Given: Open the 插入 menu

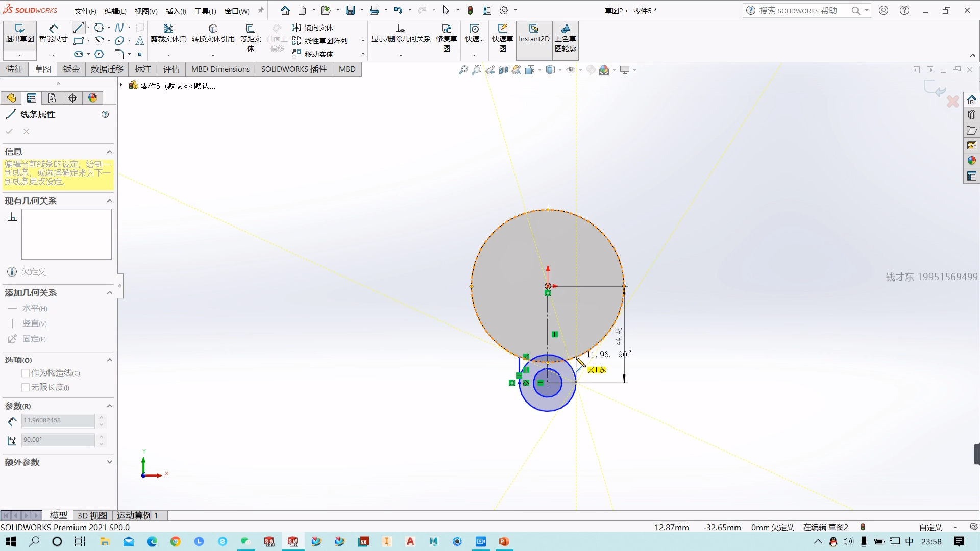Looking at the screenshot, I should click(x=175, y=10).
